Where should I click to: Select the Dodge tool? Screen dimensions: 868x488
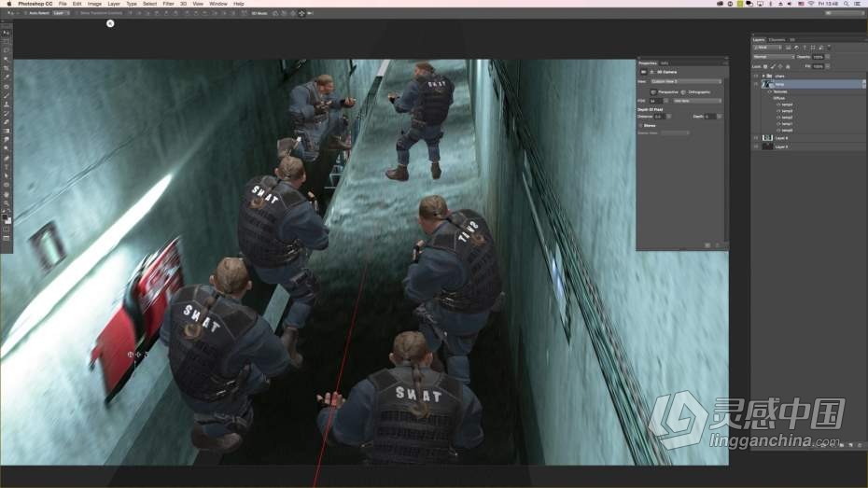[7, 148]
